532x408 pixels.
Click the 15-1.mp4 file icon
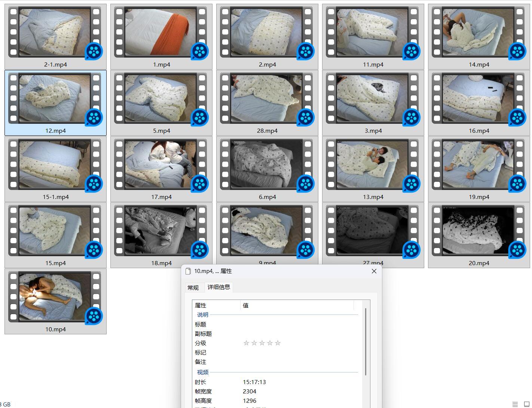point(55,165)
